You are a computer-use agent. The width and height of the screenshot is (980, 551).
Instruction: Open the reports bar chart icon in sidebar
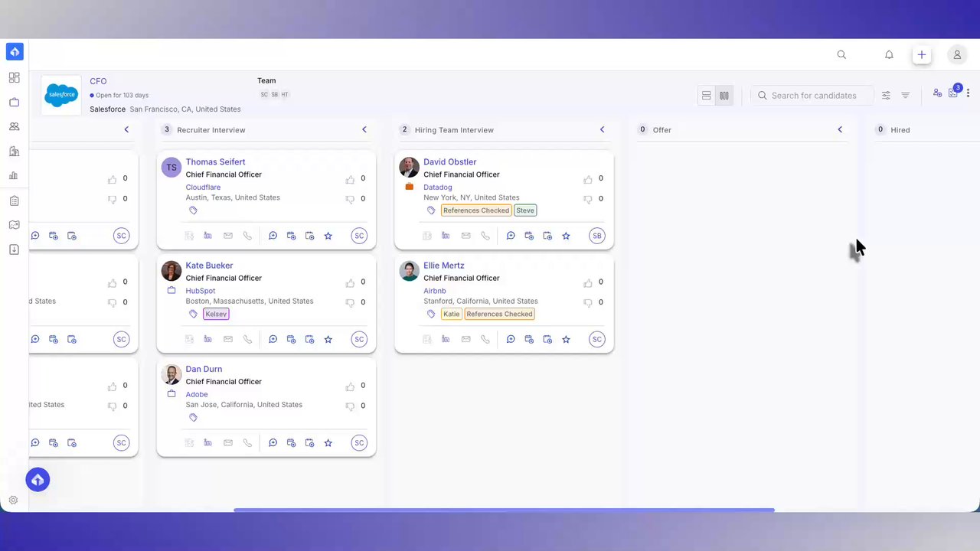(x=14, y=175)
